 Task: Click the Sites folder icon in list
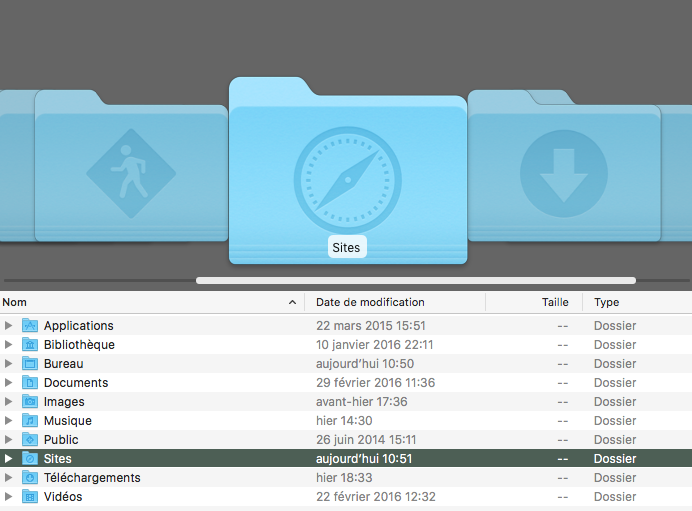tap(30, 458)
